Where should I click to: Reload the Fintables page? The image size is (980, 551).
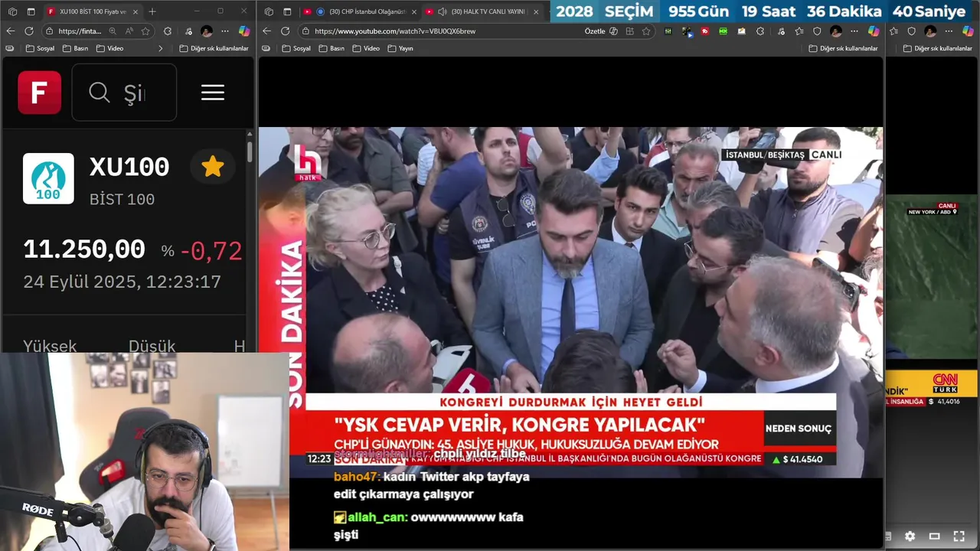29,31
